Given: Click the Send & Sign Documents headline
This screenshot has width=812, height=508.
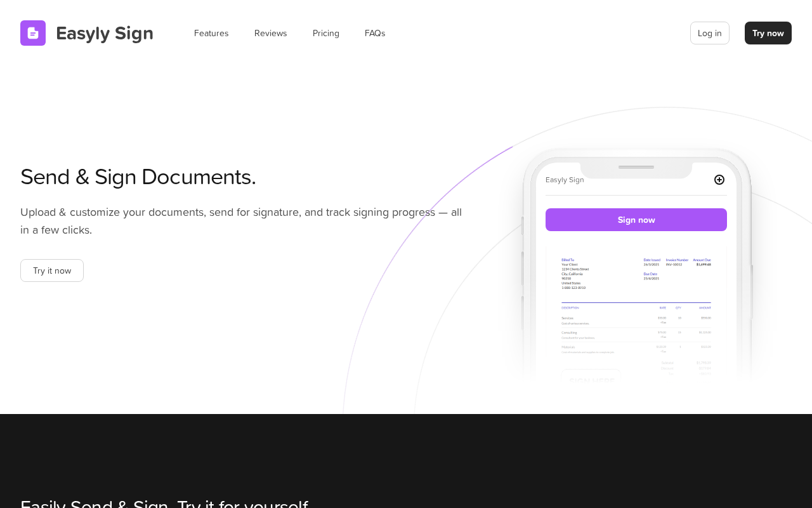Looking at the screenshot, I should 138,177.
